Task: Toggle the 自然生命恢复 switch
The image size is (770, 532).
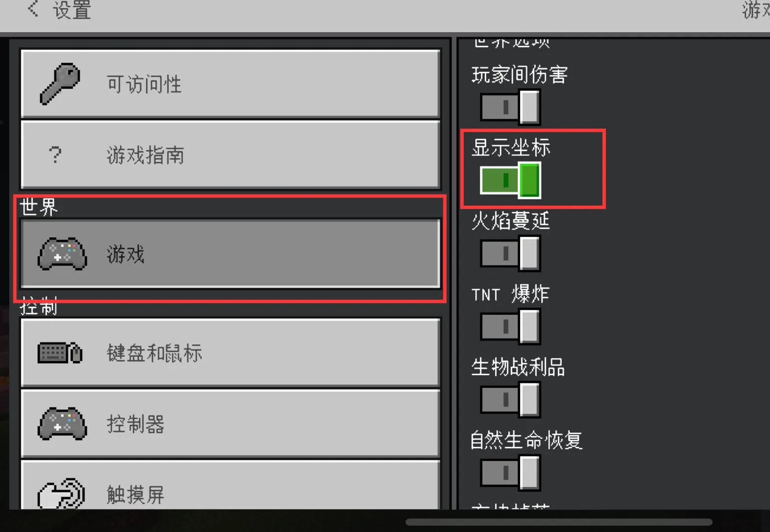Action: coord(510,473)
